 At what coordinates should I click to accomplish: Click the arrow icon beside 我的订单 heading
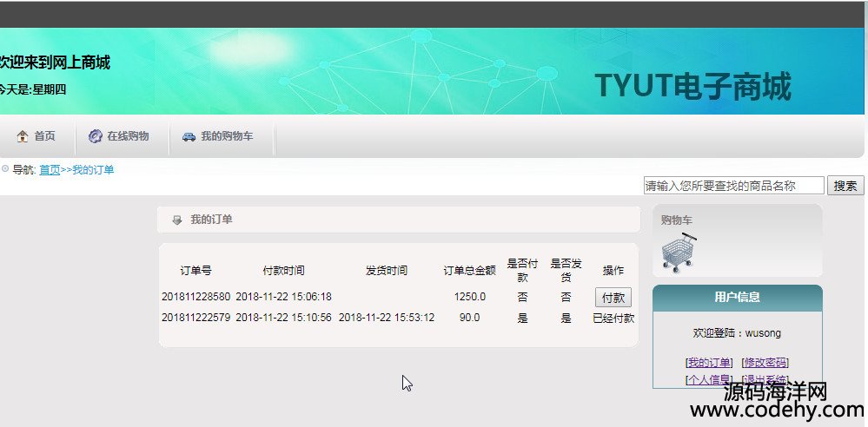tap(177, 220)
